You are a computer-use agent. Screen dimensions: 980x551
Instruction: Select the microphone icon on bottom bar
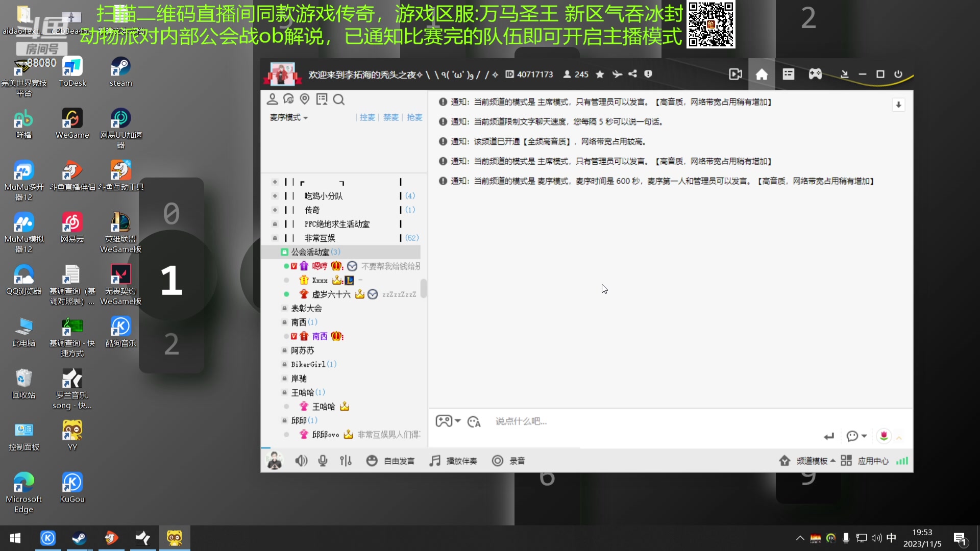323,461
